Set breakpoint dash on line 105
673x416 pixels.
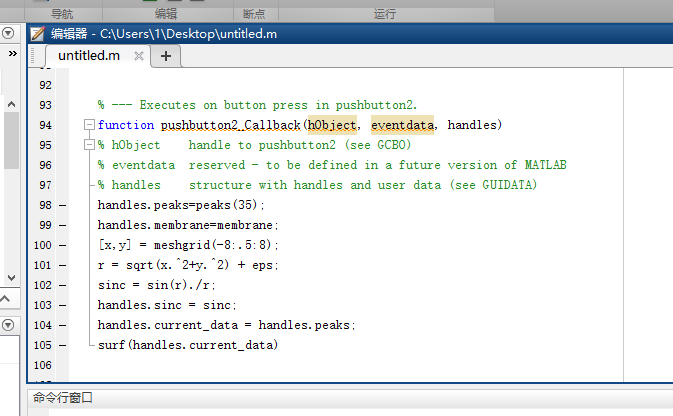63,345
